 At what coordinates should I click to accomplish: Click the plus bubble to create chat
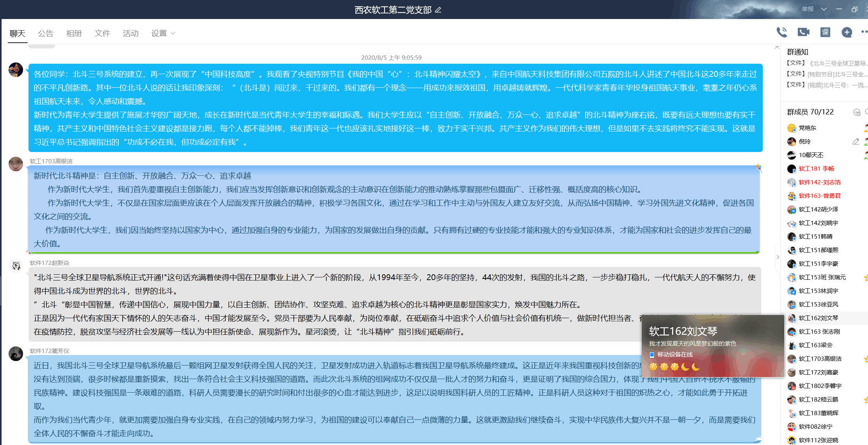point(846,33)
